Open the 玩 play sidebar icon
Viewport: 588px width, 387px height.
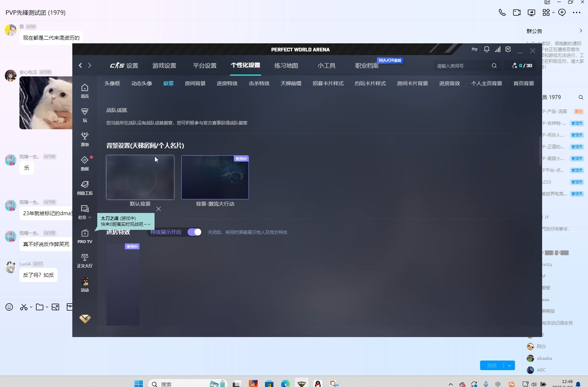[85, 115]
